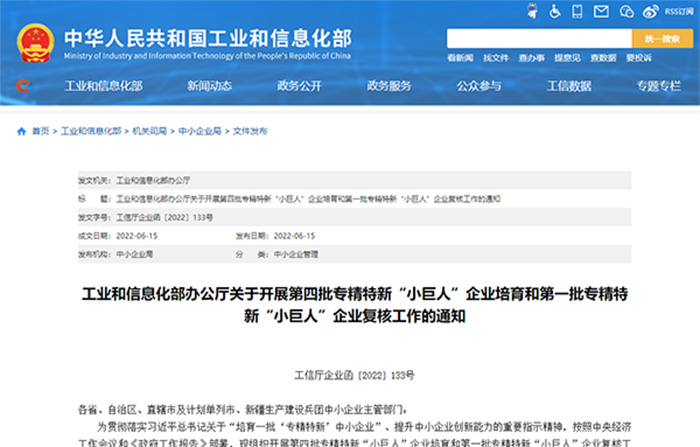Click 机关司局 breadcrumb link
Viewport: 700px width, 447px height.
pyautogui.click(x=150, y=131)
